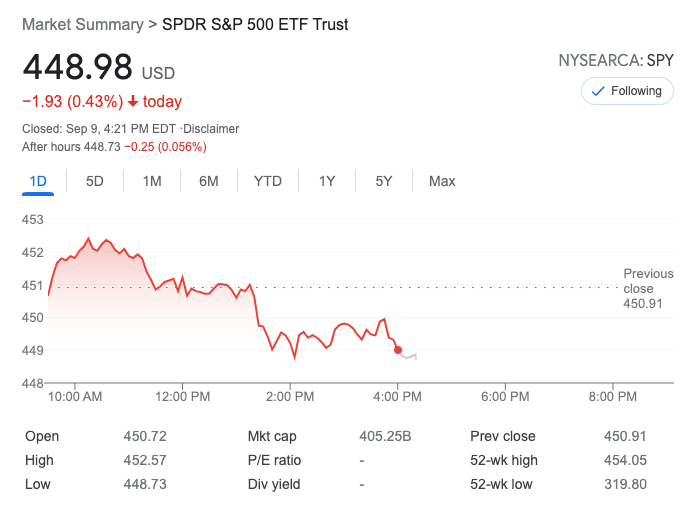The image size is (689, 507).
Task: Click the red down arrow icon
Action: pyautogui.click(x=132, y=102)
